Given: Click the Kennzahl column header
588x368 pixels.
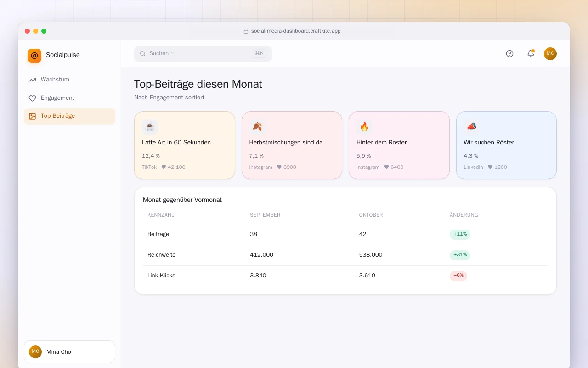Looking at the screenshot, I should coord(161,215).
